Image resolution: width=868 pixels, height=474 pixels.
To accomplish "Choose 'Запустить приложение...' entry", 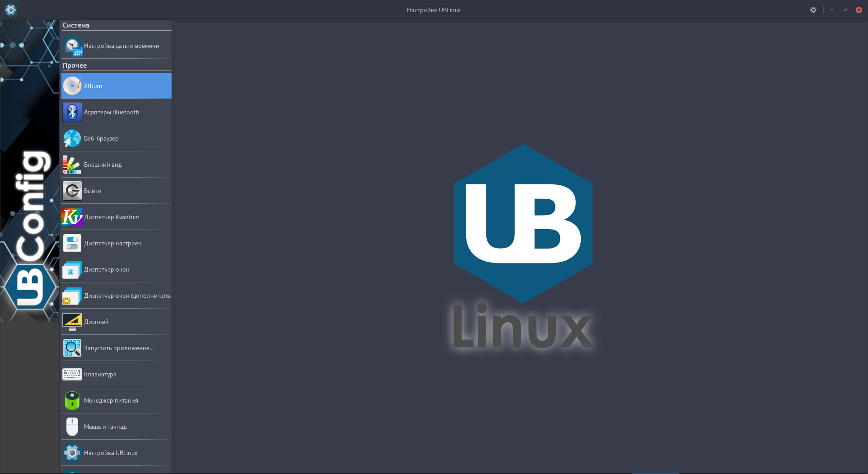I will [x=117, y=348].
